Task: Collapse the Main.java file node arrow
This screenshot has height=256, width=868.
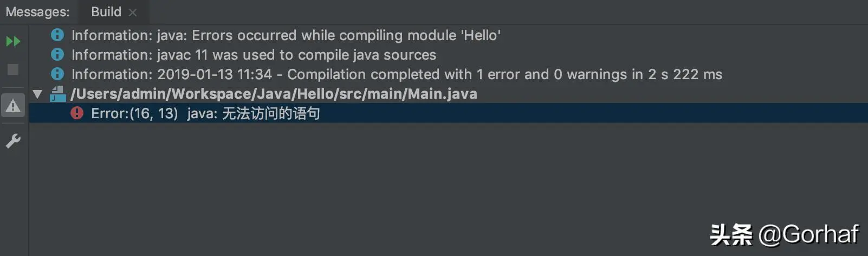Action: (37, 94)
